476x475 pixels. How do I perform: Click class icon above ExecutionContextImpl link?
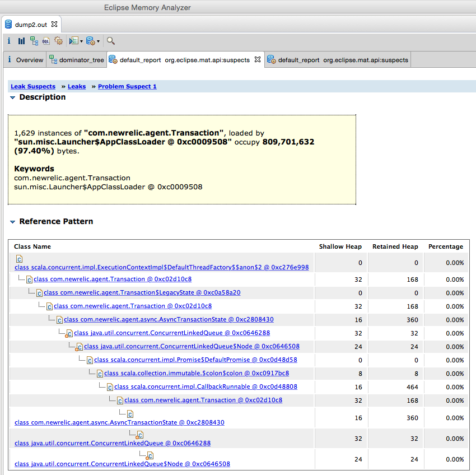(19, 259)
